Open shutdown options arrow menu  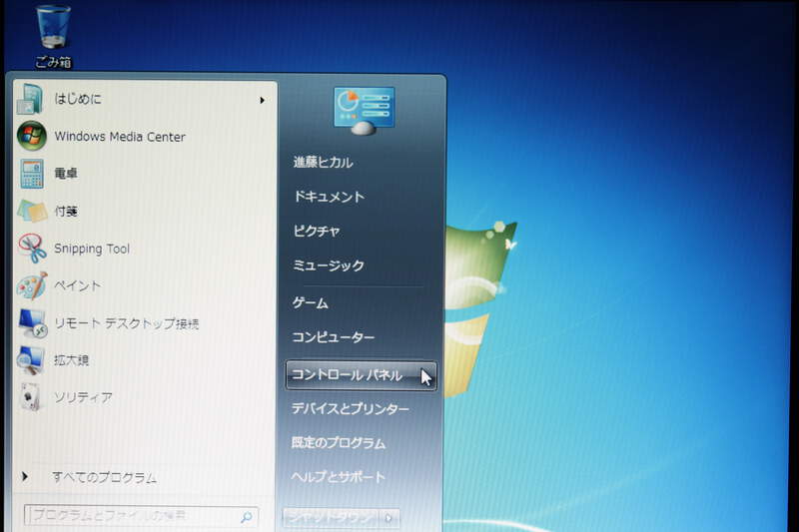[x=390, y=518]
